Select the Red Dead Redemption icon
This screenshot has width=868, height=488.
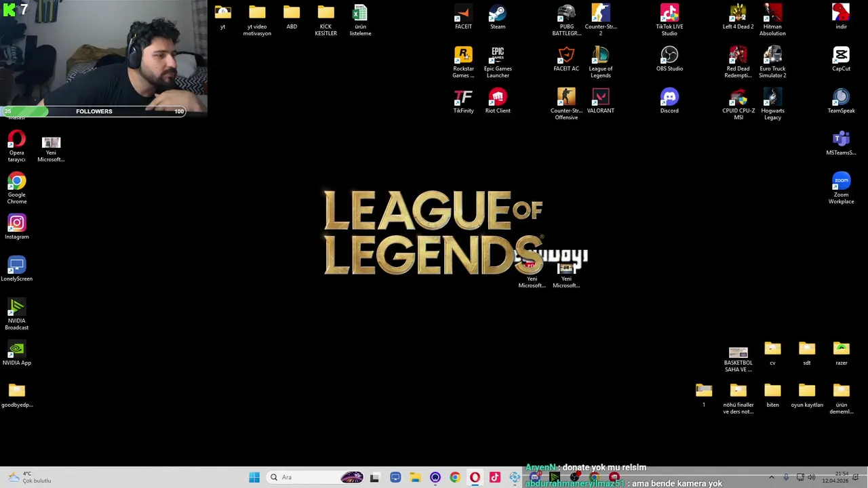pos(738,62)
